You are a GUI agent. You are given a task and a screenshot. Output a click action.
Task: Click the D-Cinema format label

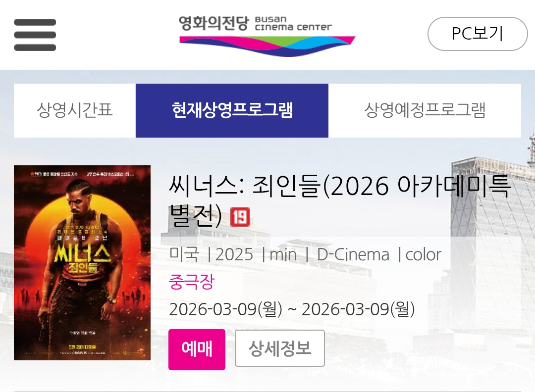(353, 255)
